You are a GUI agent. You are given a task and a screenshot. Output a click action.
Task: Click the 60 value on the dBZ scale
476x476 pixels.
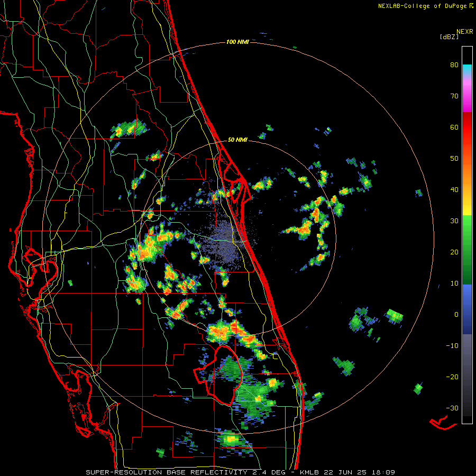(454, 127)
